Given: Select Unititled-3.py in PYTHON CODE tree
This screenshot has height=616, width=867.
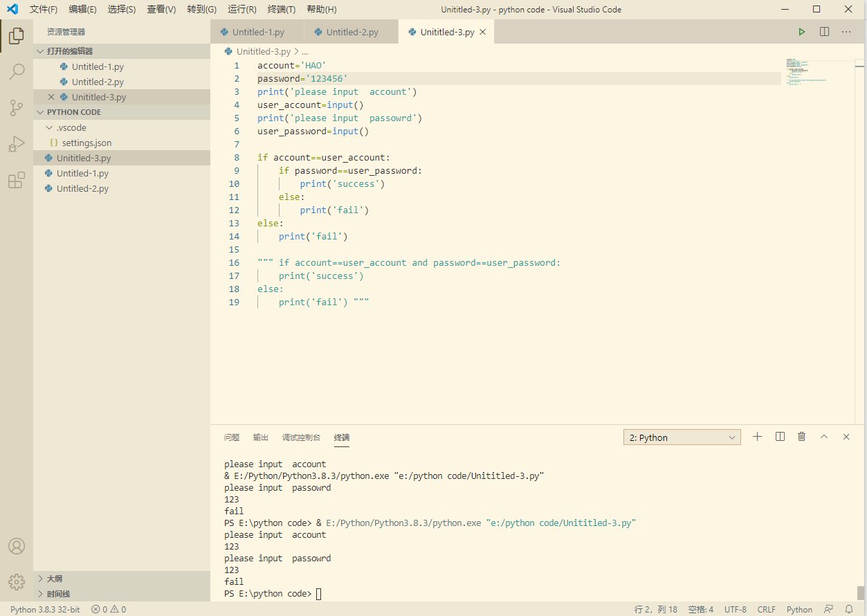Looking at the screenshot, I should point(122,158).
